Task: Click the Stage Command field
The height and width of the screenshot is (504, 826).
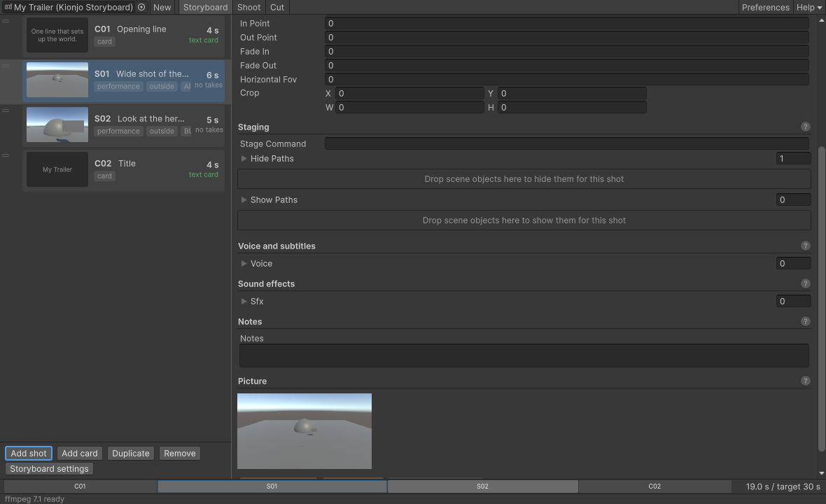Action: (567, 143)
